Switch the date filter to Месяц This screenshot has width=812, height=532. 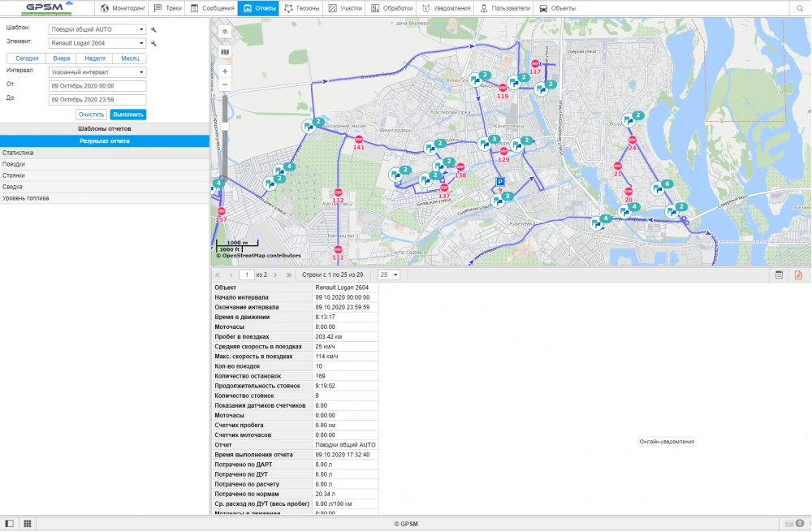(129, 58)
